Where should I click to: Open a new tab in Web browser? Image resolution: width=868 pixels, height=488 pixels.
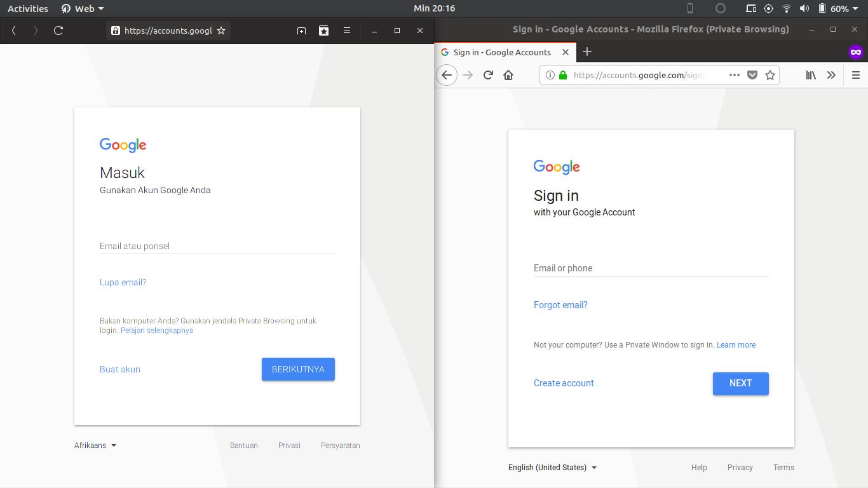coord(301,30)
